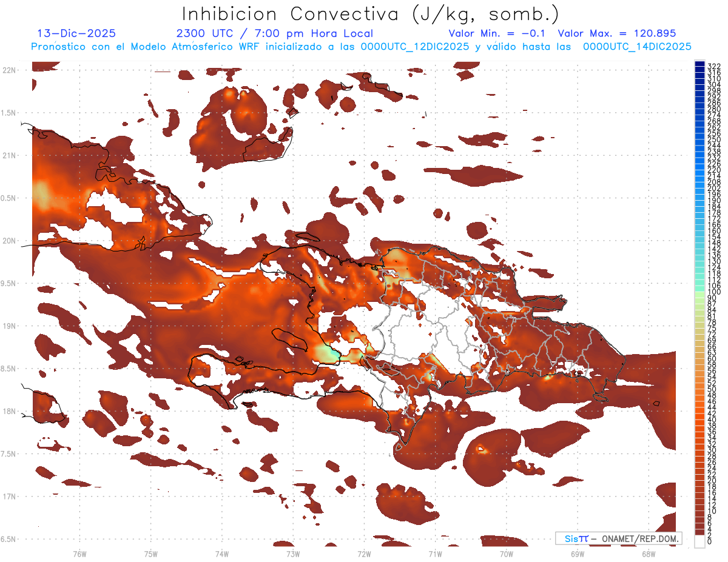
Task: Click the valid-until time '0000UTC_14DIC2025'
Action: 637,47
